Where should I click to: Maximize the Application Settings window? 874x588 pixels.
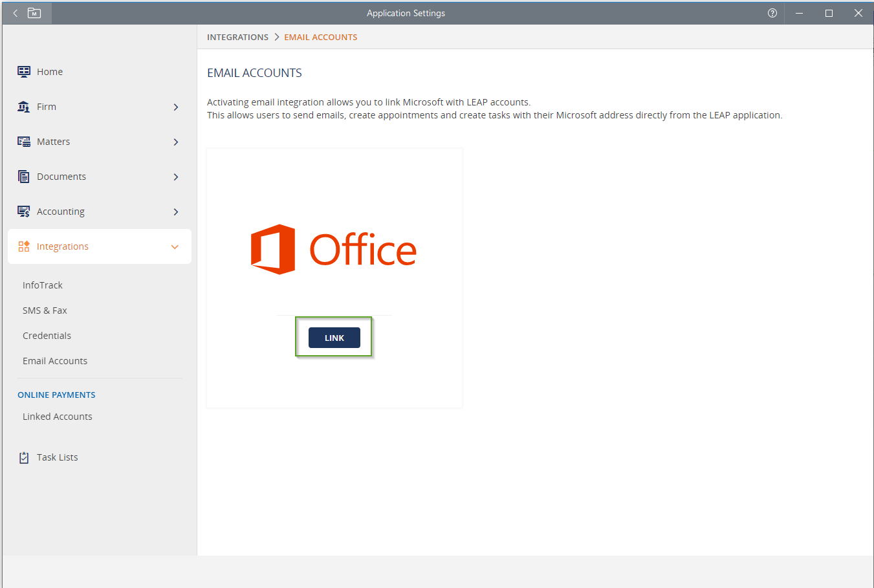click(829, 13)
